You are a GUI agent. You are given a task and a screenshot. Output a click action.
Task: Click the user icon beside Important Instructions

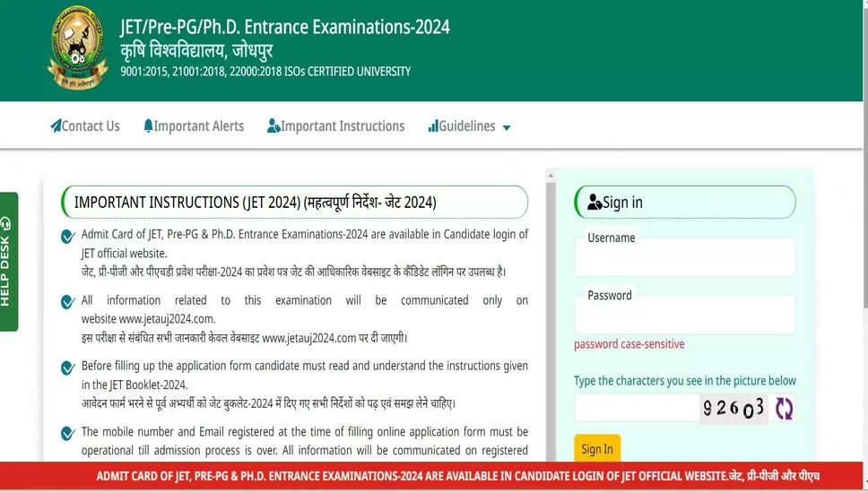273,126
